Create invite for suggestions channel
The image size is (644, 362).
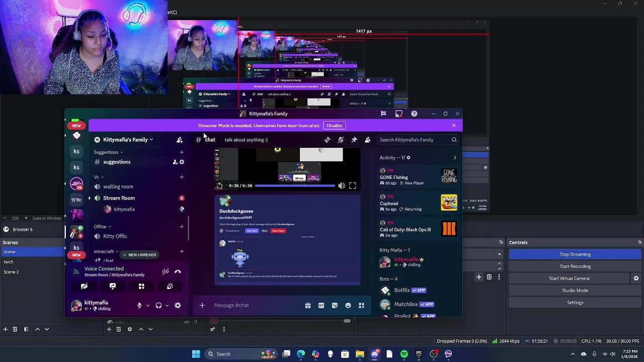(175, 162)
